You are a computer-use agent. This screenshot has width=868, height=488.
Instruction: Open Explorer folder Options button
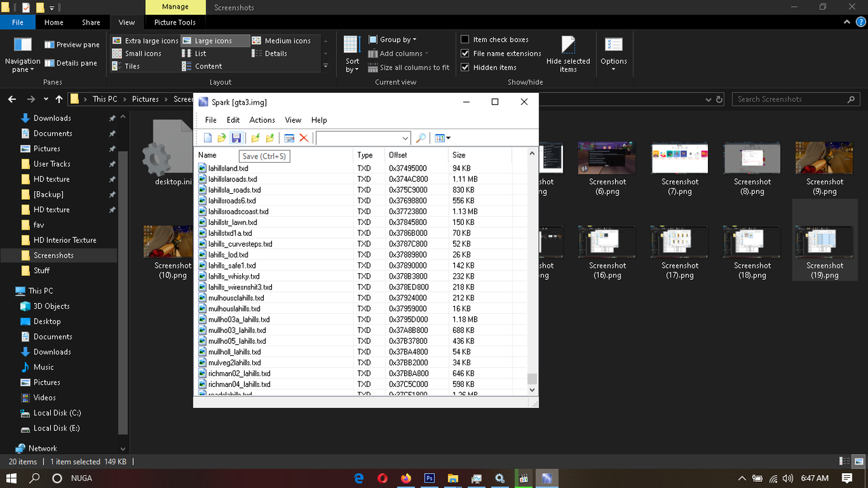pyautogui.click(x=613, y=54)
